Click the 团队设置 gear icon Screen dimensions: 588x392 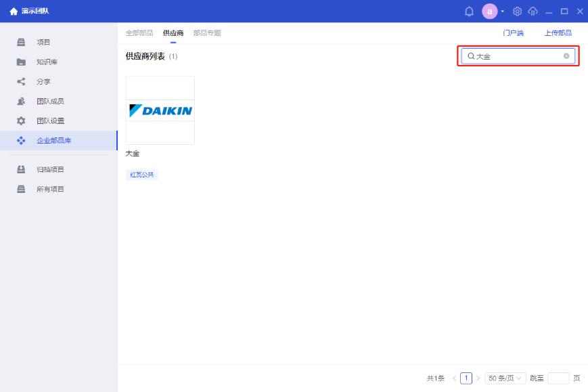[x=21, y=121]
